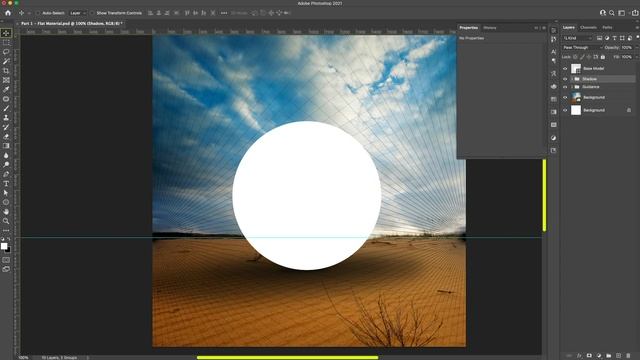640x360 pixels.
Task: Toggle lock all padlock in Lock row
Action: click(603, 57)
